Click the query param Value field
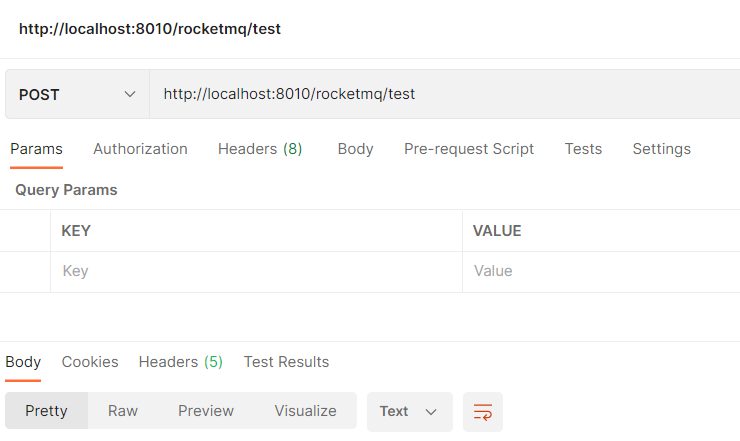 (x=601, y=271)
